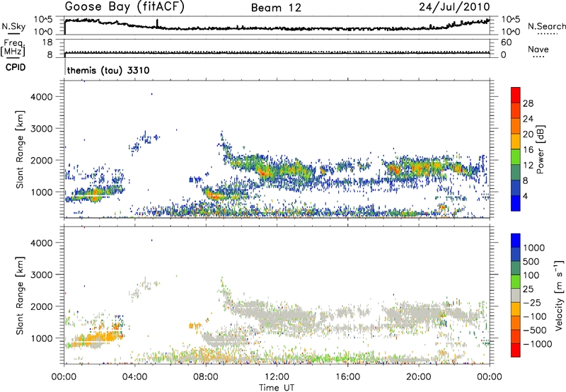Click the "Velocity [m s-1]" colorbar title
The height and width of the screenshot is (392, 566).
(x=559, y=295)
